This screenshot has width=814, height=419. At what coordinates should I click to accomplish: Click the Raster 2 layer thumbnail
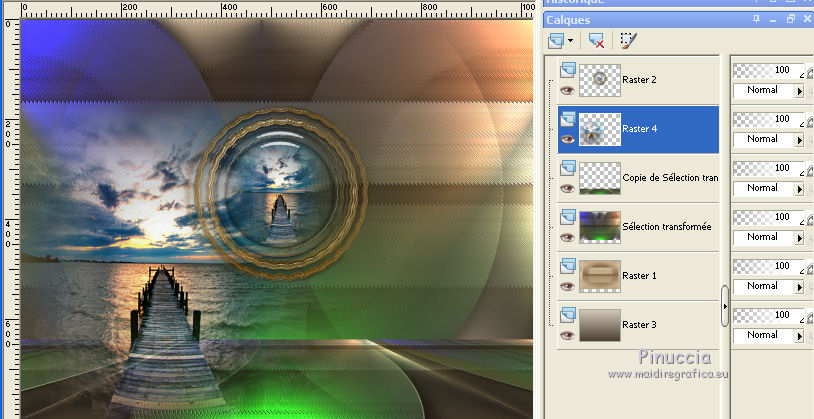[x=600, y=80]
